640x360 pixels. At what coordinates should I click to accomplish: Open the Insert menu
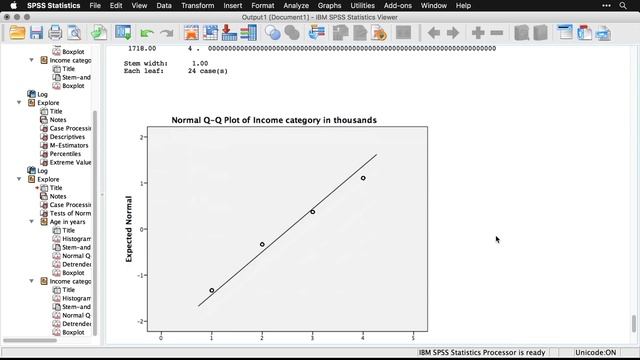point(233,5)
